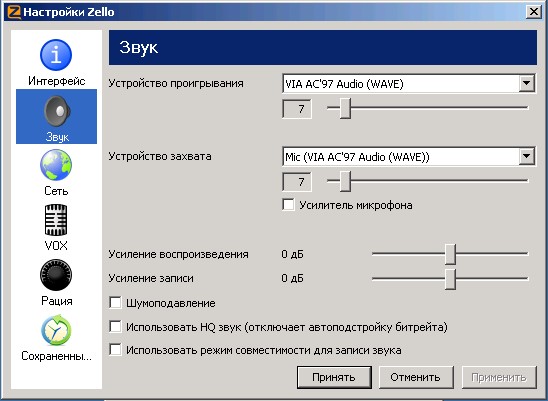
Task: Enable Использовать HQ звук checkbox
Action: 115,327
